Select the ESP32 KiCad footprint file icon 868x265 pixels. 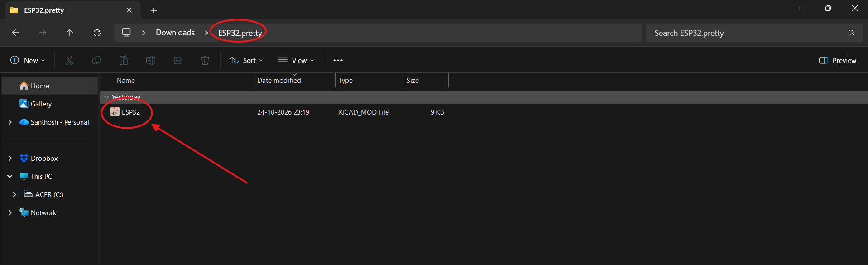(115, 112)
